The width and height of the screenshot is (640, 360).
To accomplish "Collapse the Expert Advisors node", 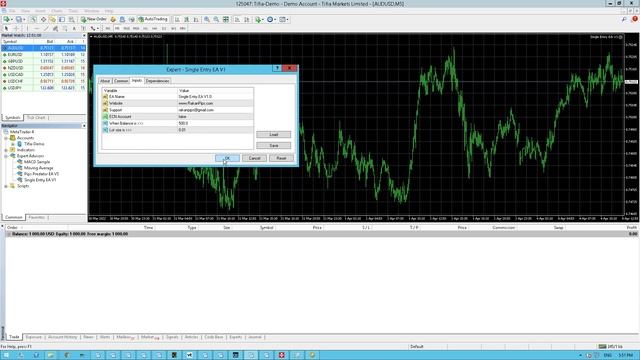I will click(6, 156).
